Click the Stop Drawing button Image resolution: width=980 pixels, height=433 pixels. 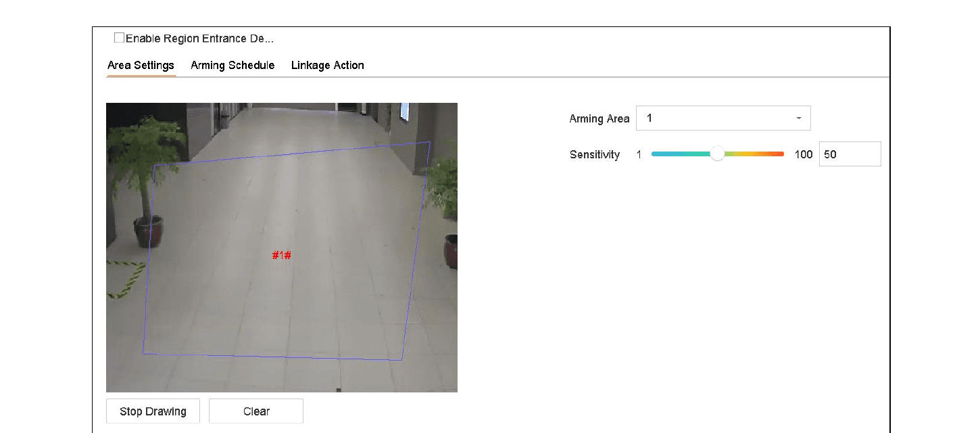point(153,411)
